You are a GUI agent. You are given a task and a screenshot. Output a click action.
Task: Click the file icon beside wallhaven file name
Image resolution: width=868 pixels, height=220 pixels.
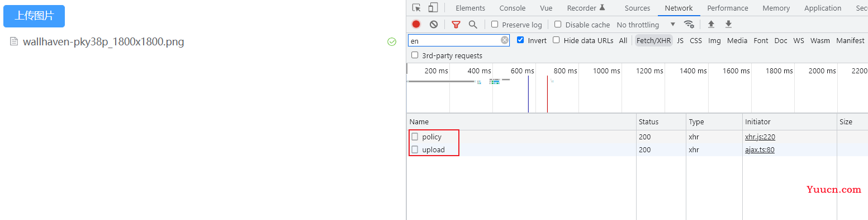(15, 41)
